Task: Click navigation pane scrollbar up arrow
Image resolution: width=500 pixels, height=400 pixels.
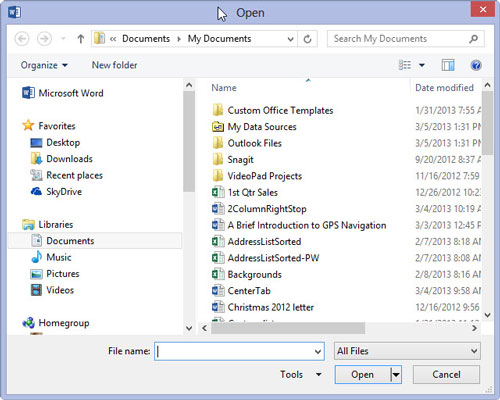Action: (x=189, y=85)
